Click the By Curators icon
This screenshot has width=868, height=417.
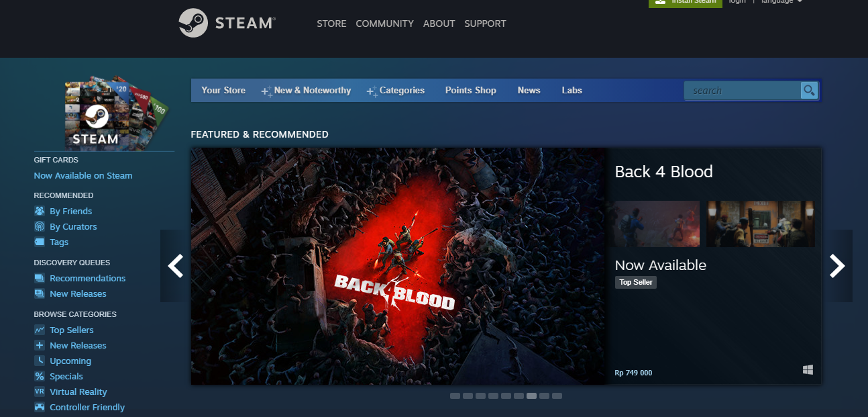(40, 226)
